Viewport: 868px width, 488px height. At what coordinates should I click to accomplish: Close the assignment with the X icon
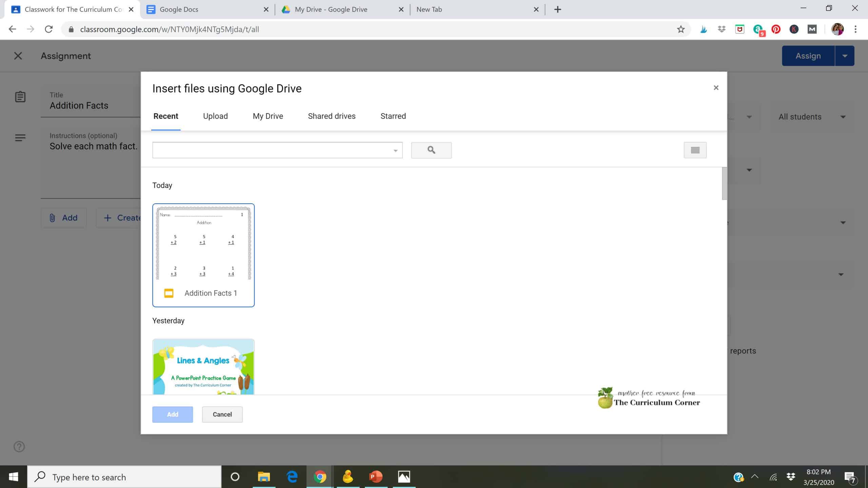[18, 56]
